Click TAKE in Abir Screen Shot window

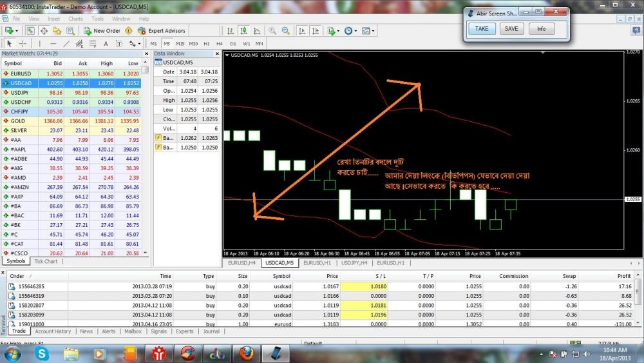tap(482, 29)
